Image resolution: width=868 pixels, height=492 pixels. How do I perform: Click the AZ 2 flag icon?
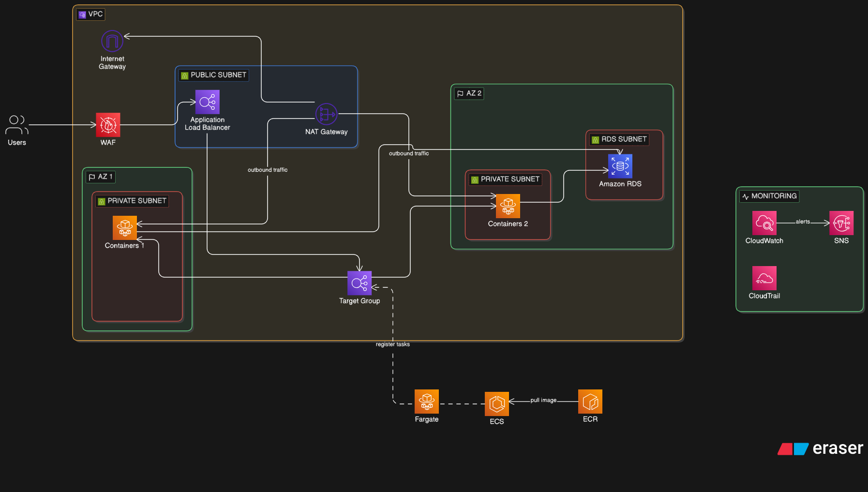460,94
